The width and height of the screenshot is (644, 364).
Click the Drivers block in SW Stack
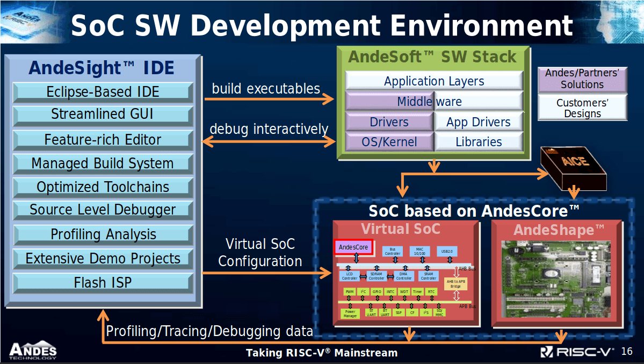coord(389,122)
